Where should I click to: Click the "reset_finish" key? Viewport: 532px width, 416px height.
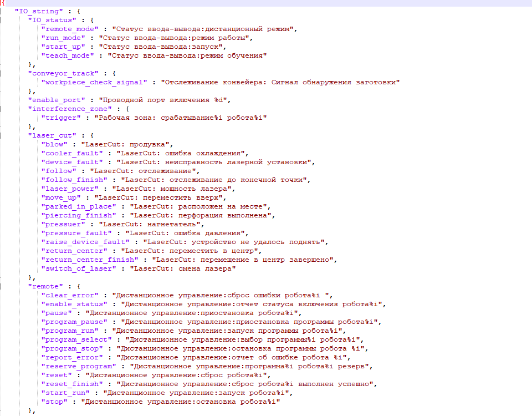72,384
